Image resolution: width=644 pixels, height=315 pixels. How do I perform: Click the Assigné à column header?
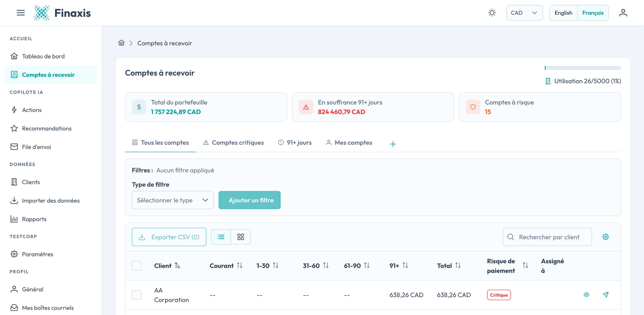pos(552,266)
